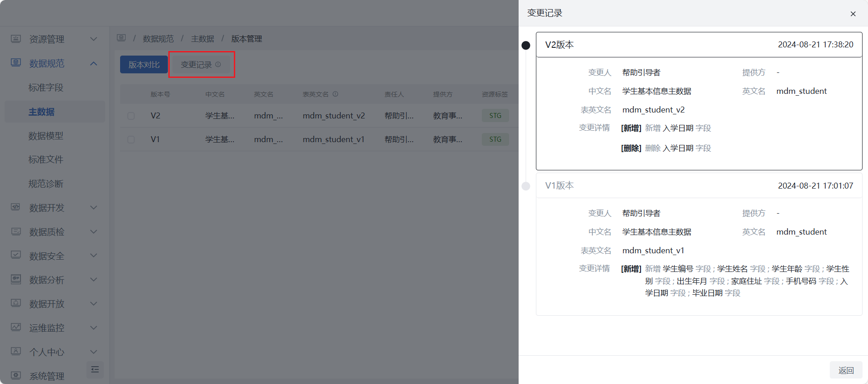Click the [删除] 删除 入学日期 字段 entry
The width and height of the screenshot is (868, 384).
(x=666, y=148)
